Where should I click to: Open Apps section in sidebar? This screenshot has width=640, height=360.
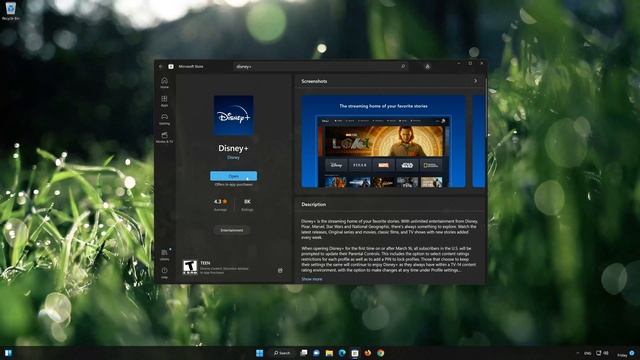(164, 101)
